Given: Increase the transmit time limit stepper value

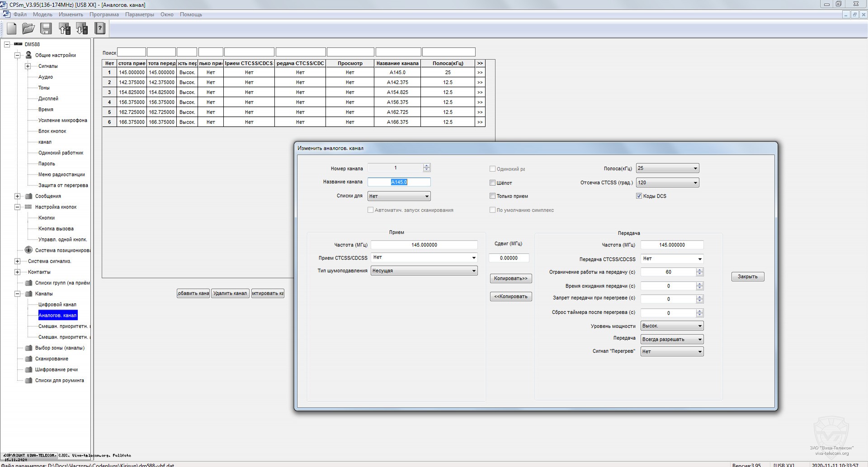Looking at the screenshot, I should point(699,270).
